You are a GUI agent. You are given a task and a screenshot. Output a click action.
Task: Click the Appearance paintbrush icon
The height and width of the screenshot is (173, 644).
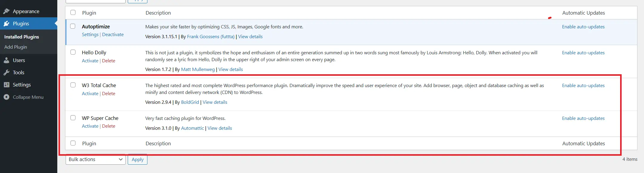pos(6,11)
